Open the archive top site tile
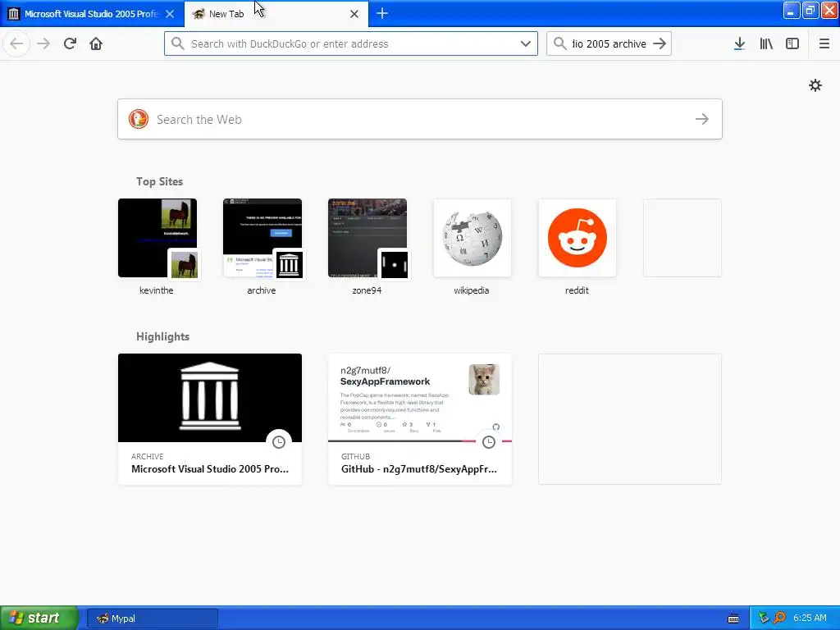Screen dimensions: 840x630 click(262, 239)
